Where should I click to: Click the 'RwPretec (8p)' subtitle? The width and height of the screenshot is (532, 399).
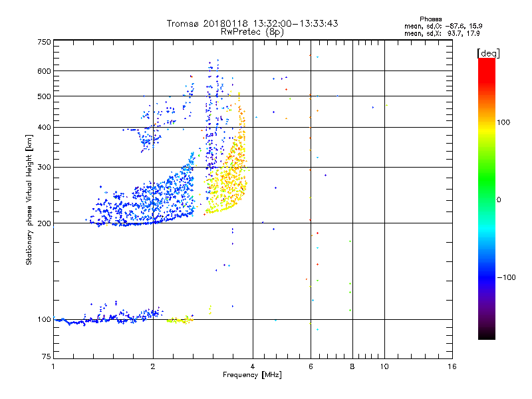pyautogui.click(x=252, y=32)
